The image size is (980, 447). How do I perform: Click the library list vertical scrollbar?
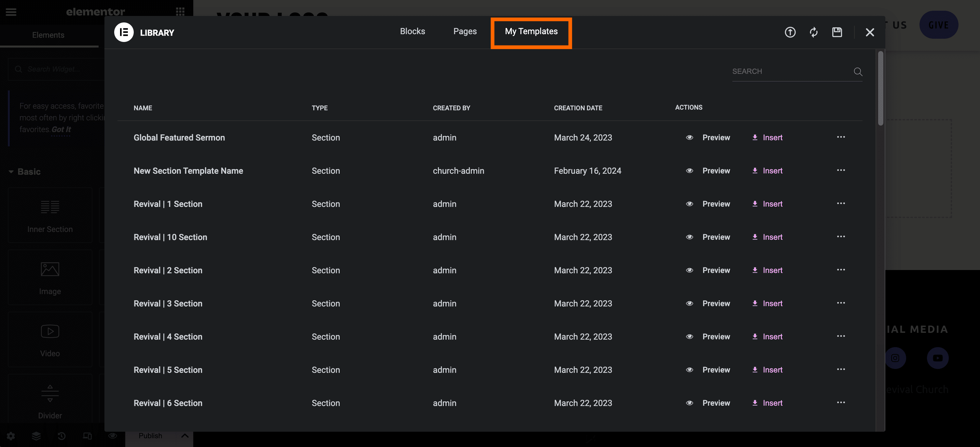880,88
